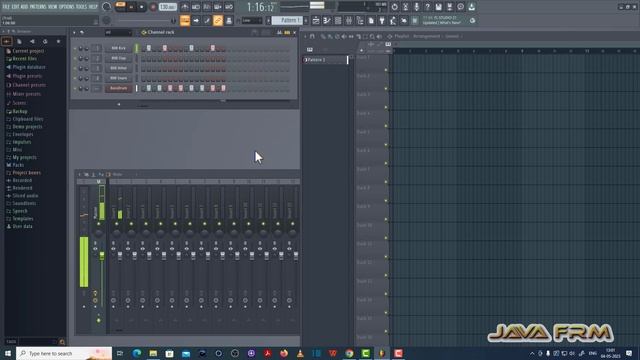The height and width of the screenshot is (360, 640).
Task: Toggle the metronome icon
Action: [185, 7]
